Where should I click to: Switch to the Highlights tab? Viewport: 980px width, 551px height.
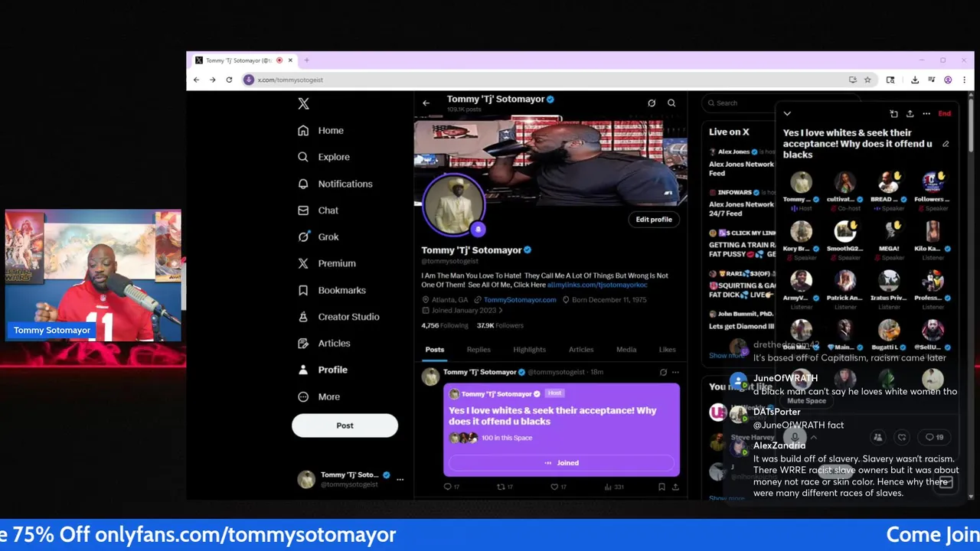point(529,350)
